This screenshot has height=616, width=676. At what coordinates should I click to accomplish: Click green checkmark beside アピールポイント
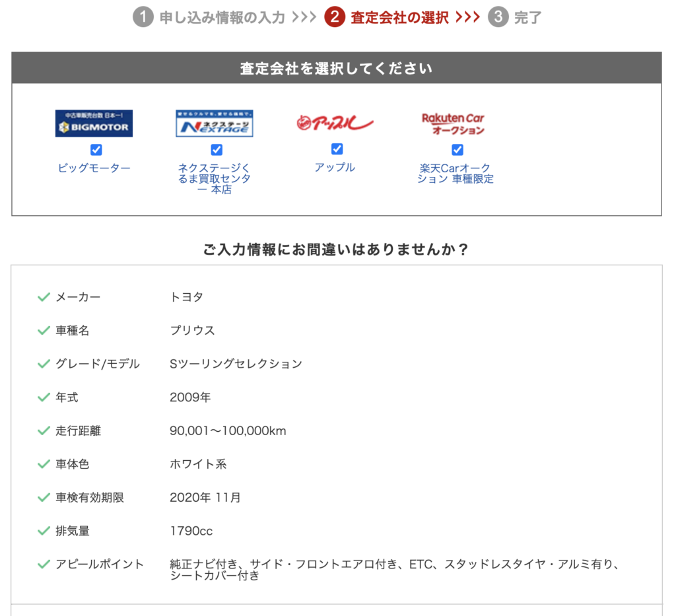tap(44, 565)
